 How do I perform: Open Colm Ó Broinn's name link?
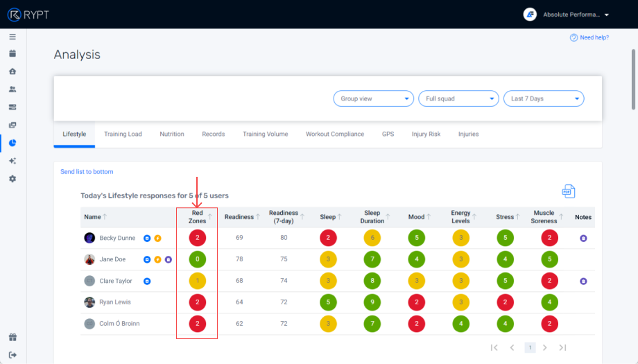coord(119,323)
